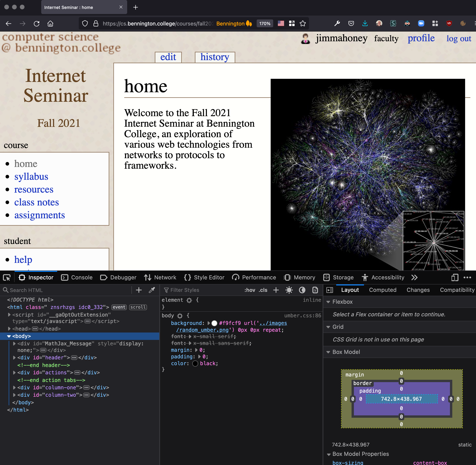Click the black color swatch
The height and width of the screenshot is (465, 476).
[195, 363]
